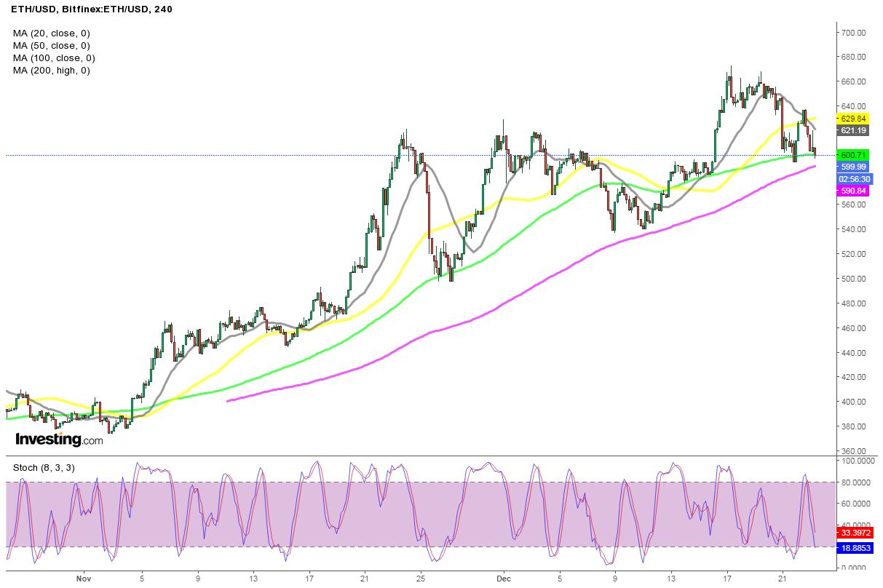The height and width of the screenshot is (588, 883).
Task: Select the MA (50, close, 0) indicator label
Action: coord(51,45)
